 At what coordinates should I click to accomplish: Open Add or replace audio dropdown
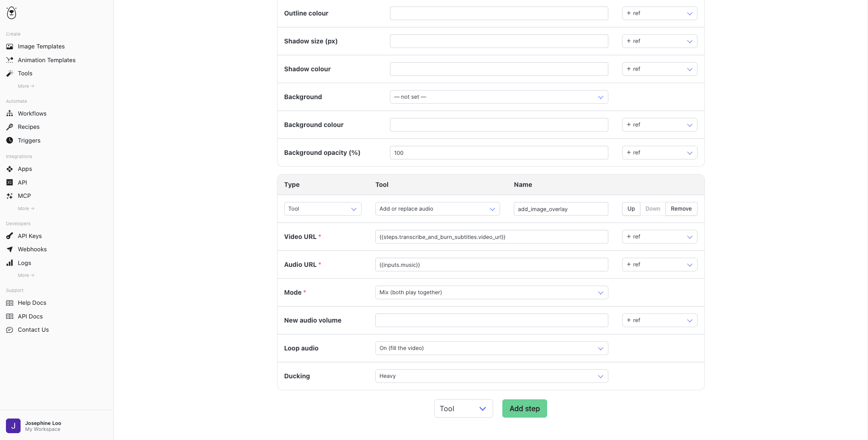click(437, 209)
